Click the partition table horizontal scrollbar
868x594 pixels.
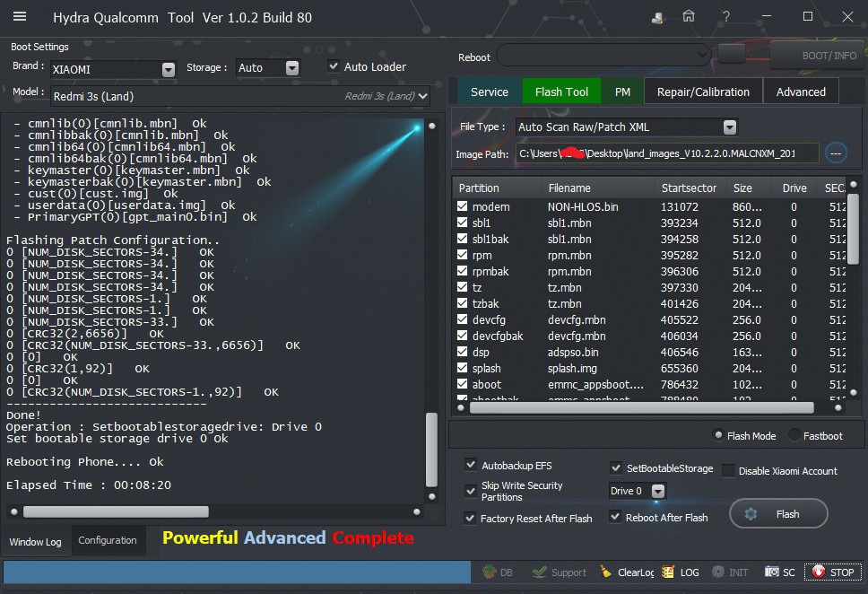click(x=642, y=408)
